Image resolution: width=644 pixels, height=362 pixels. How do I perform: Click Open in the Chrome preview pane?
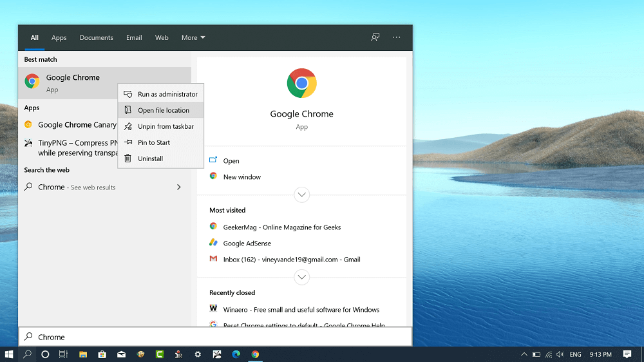coord(231,160)
